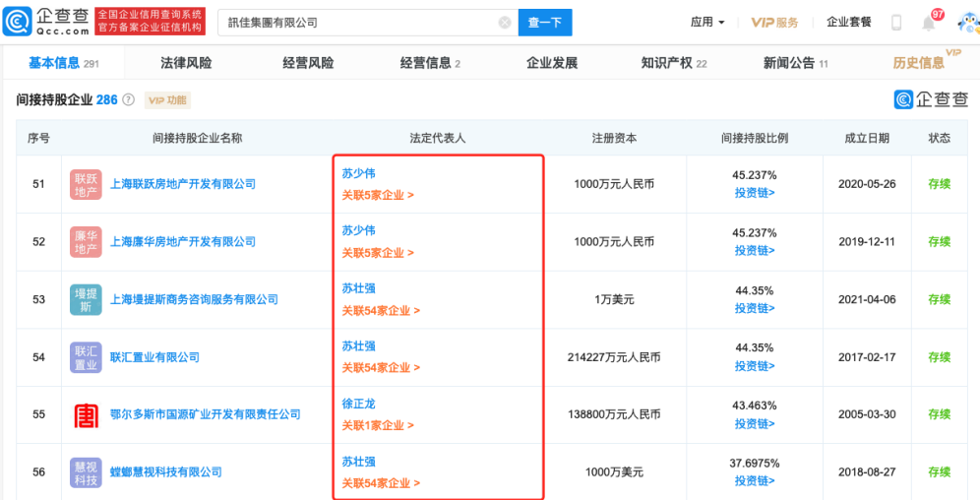This screenshot has height=500, width=980.
Task: Open 投资链 for 鄂尔多斯国源矿业
Action: (x=755, y=423)
